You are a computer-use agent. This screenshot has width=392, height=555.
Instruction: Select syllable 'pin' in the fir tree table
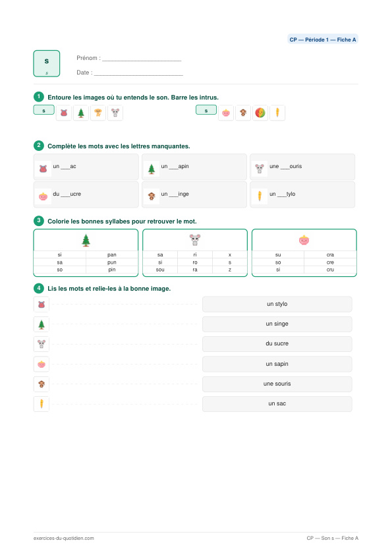pos(112,270)
